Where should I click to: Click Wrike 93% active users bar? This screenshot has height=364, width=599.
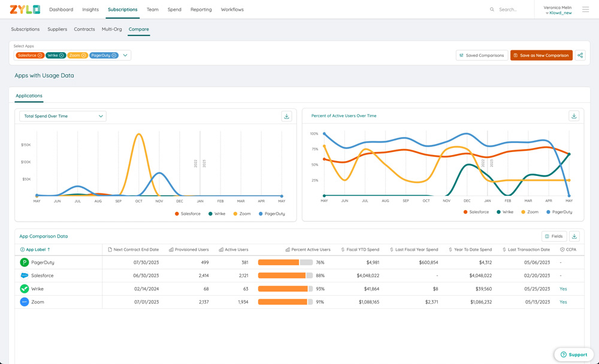(x=285, y=289)
